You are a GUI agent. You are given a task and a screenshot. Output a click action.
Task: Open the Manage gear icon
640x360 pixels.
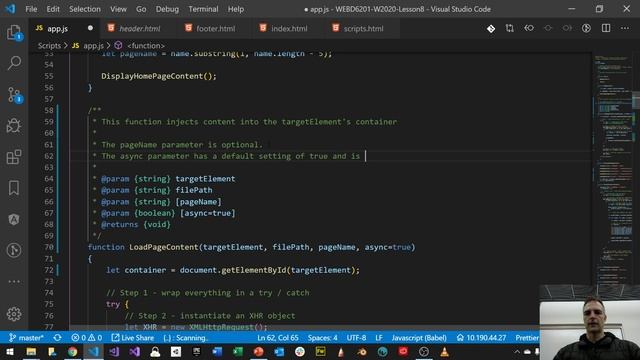(14, 314)
